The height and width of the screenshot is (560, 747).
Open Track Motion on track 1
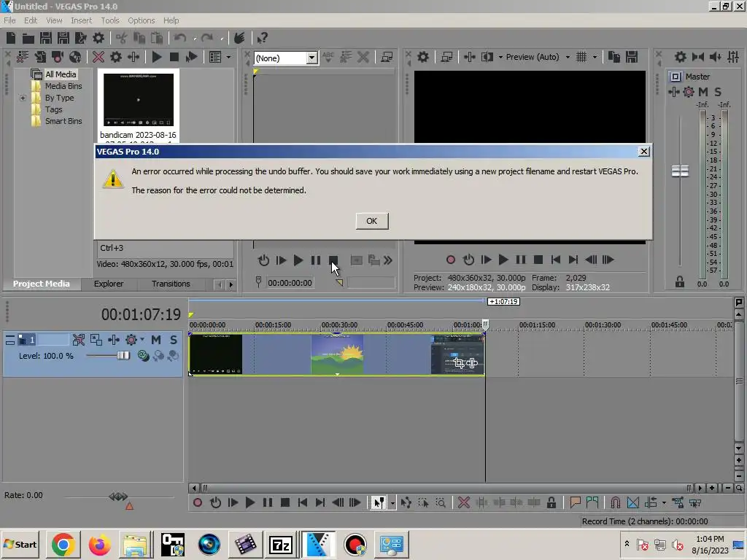[96, 340]
